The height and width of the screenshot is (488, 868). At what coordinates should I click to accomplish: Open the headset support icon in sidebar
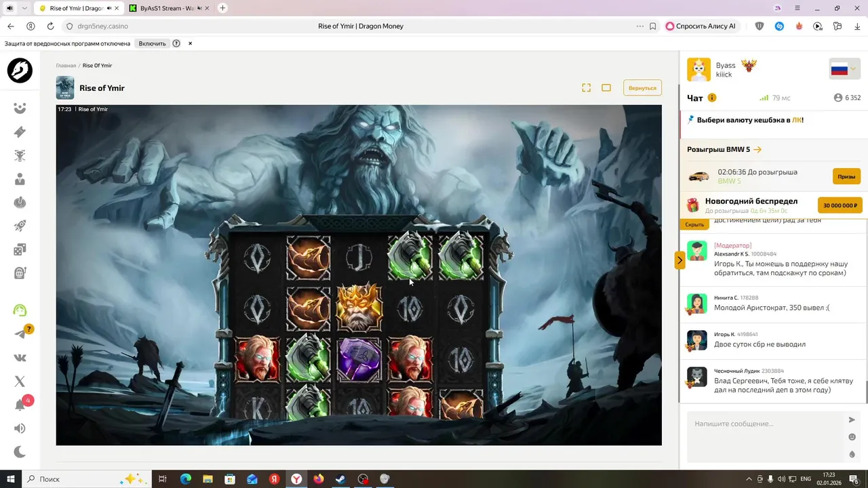point(20,310)
